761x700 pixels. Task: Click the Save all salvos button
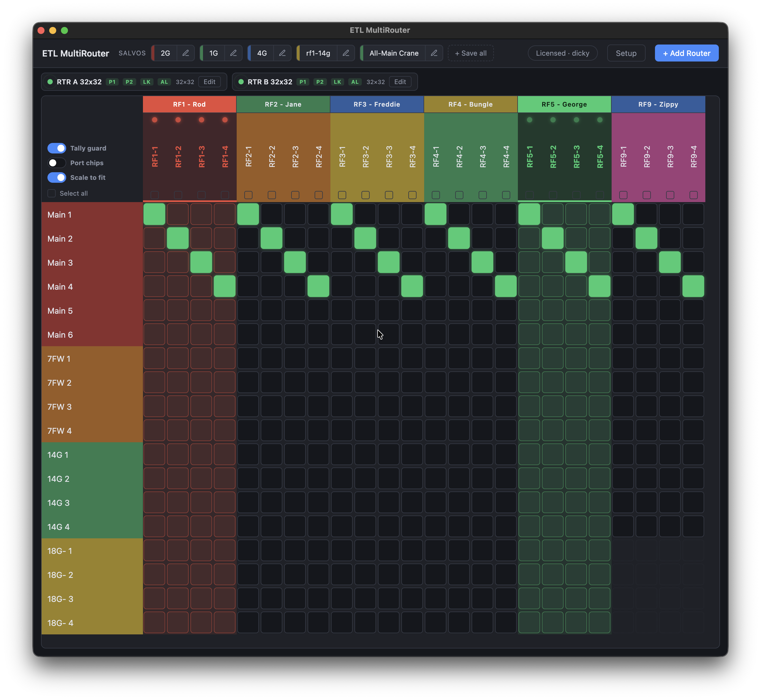471,53
